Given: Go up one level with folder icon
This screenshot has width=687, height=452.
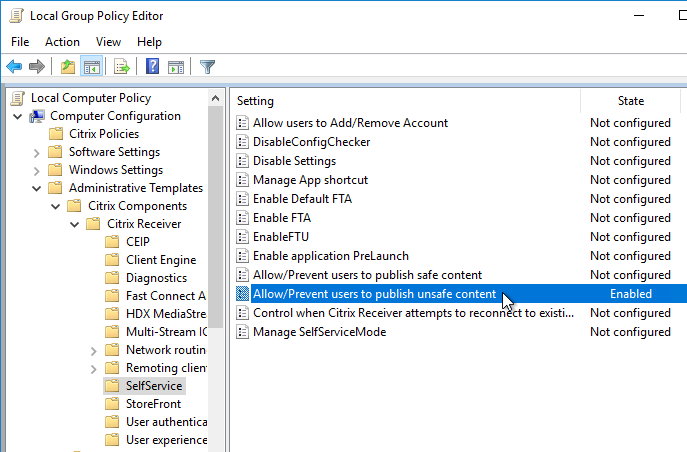Looking at the screenshot, I should click(67, 67).
